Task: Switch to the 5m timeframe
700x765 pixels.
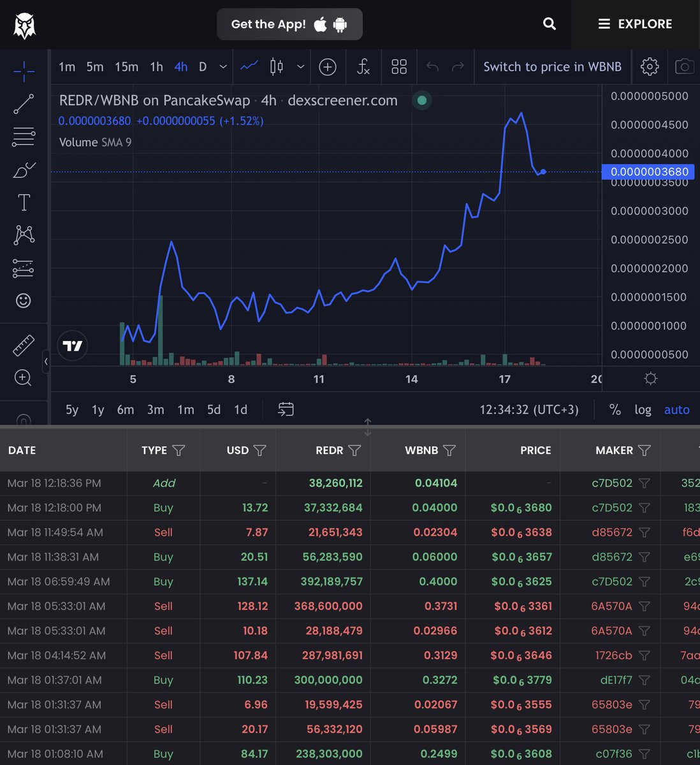Action: 95,67
